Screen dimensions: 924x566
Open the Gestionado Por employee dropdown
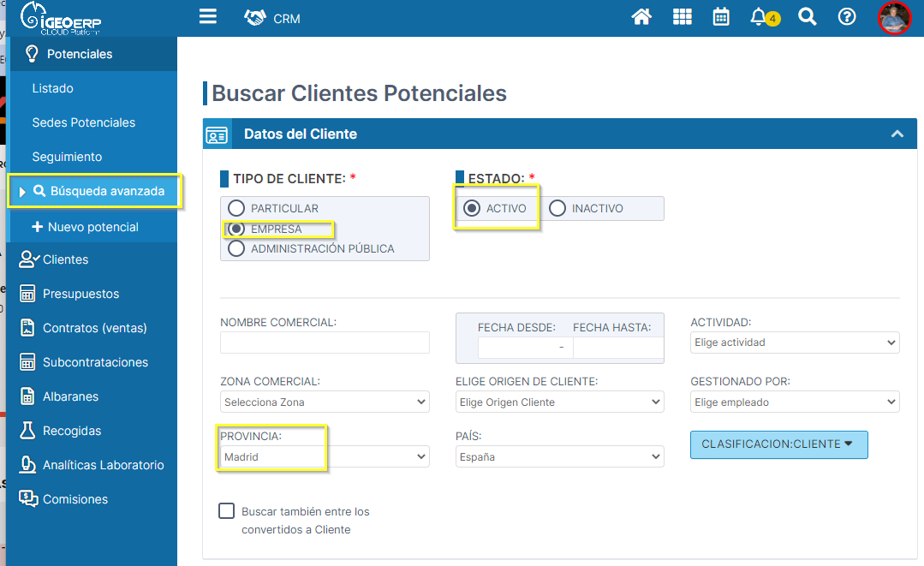tap(794, 402)
